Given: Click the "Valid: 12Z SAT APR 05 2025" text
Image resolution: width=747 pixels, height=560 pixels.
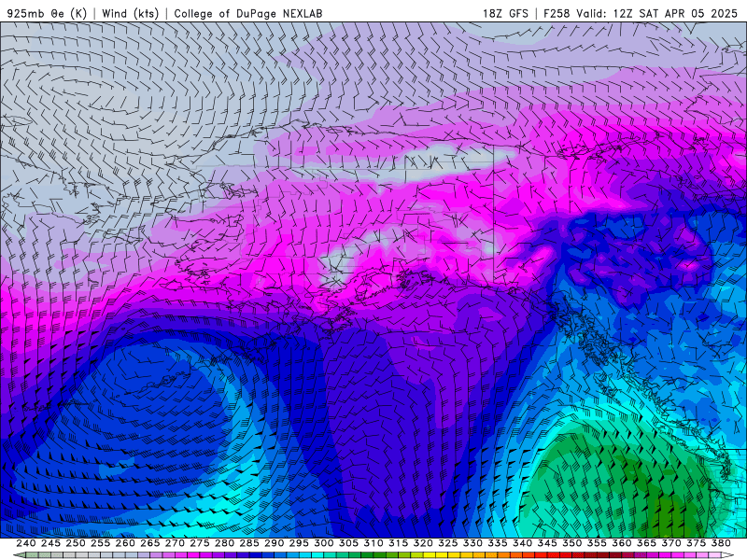Looking at the screenshot, I should click(657, 13).
